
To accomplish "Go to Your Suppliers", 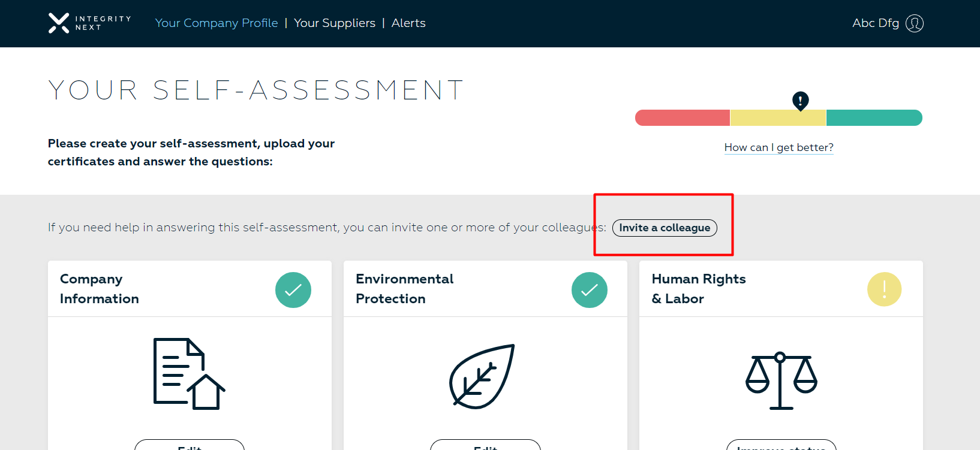I will (x=335, y=23).
